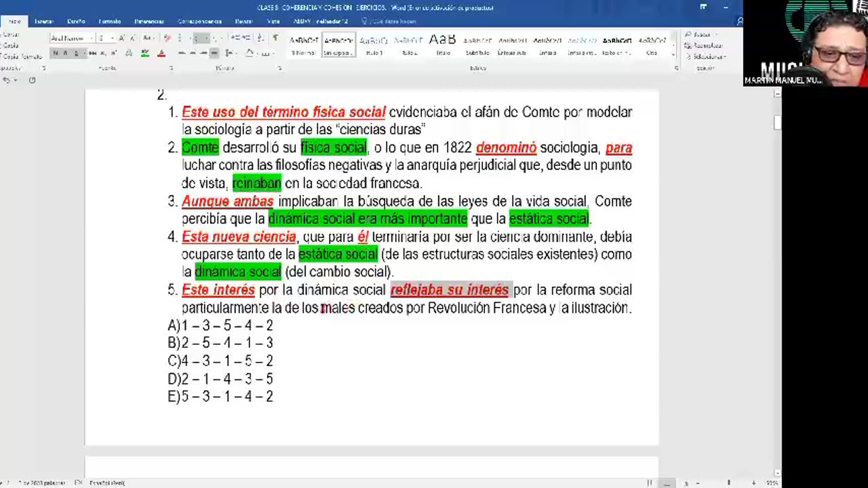
Task: Apply the Normal style
Action: click(303, 45)
